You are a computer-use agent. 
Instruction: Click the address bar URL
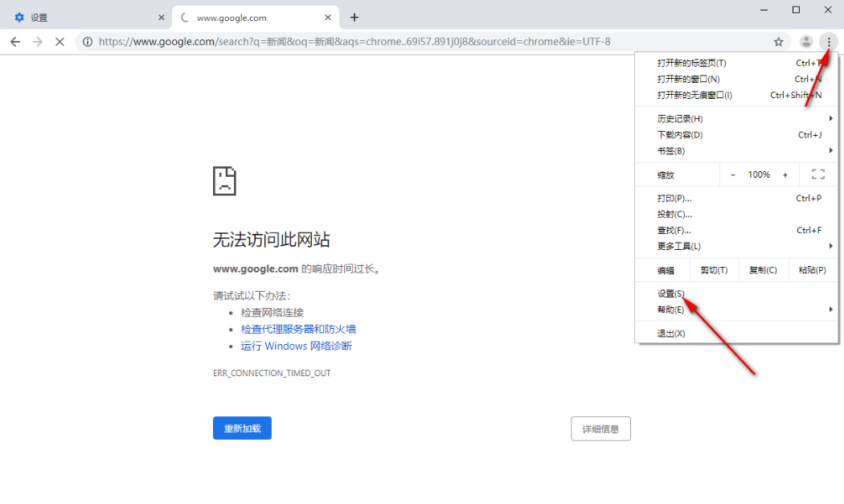[x=354, y=42]
